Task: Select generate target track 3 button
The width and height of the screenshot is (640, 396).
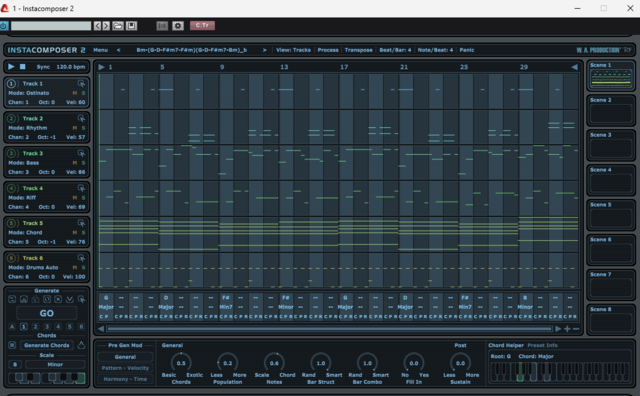Action: coord(47,327)
